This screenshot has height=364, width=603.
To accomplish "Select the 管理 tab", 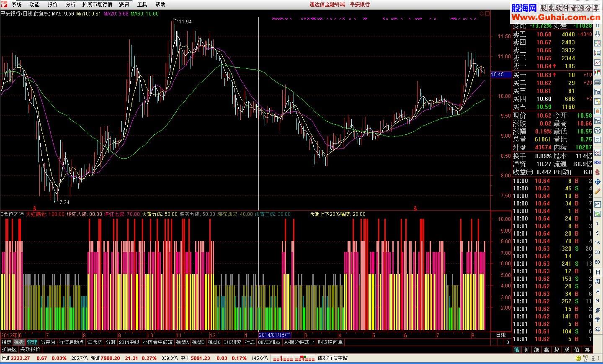I will coord(32,342).
